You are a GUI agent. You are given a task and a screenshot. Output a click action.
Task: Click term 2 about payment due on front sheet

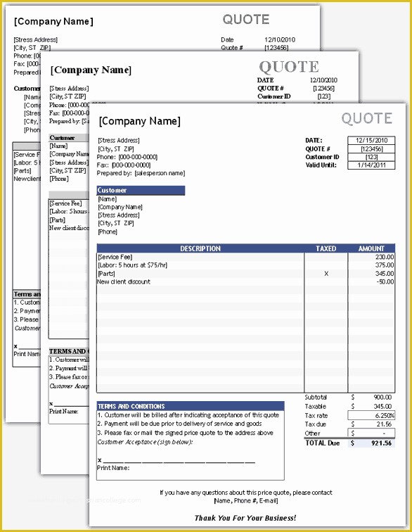179,424
